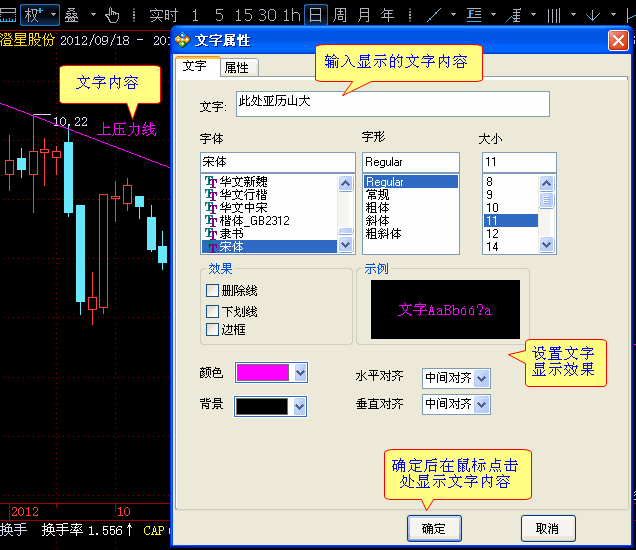Image resolution: width=636 pixels, height=550 pixels.
Task: Switch chart to 日 daily period
Action: [315, 15]
